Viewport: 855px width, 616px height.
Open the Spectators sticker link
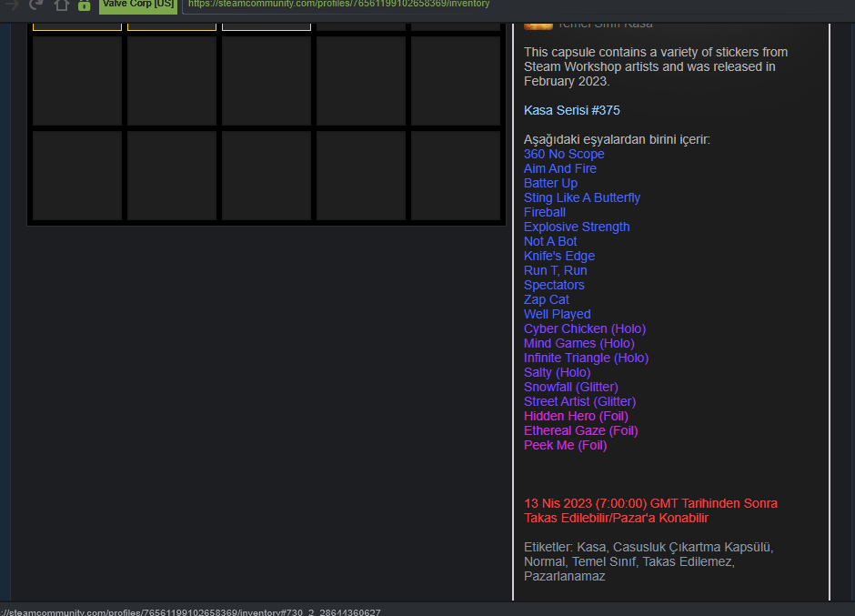(554, 286)
